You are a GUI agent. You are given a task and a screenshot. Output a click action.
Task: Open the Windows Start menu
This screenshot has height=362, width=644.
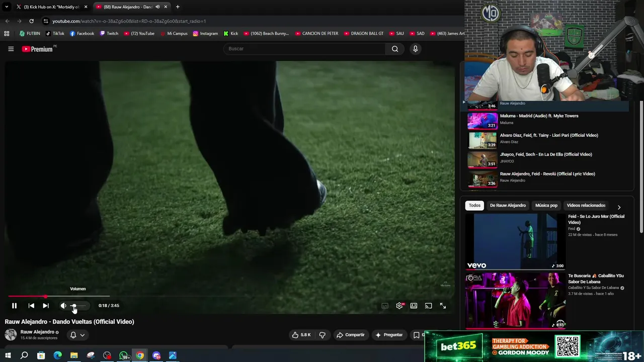pyautogui.click(x=8, y=355)
